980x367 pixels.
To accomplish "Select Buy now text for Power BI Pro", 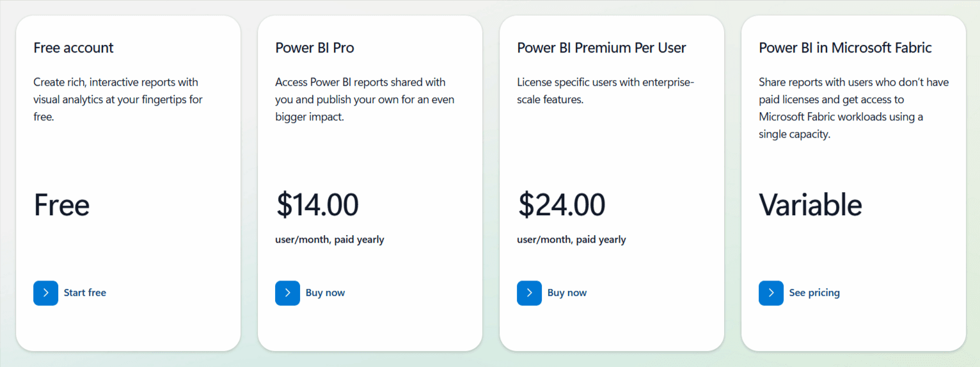I will (325, 293).
